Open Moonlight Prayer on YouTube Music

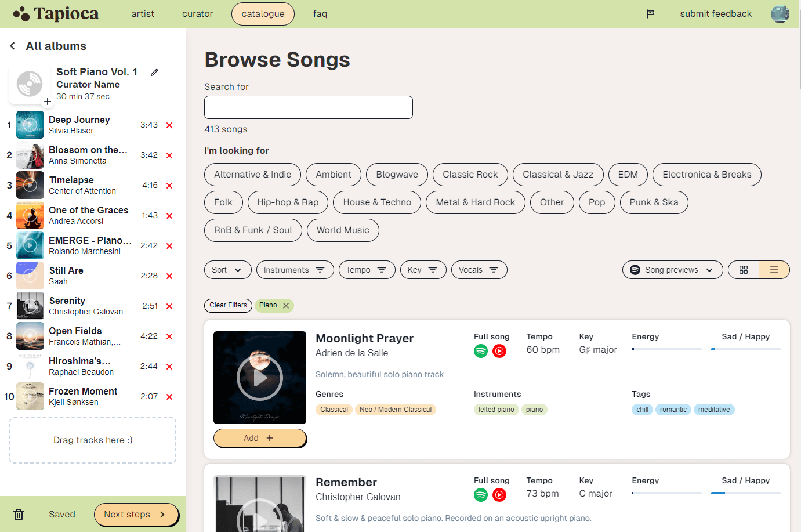(499, 351)
